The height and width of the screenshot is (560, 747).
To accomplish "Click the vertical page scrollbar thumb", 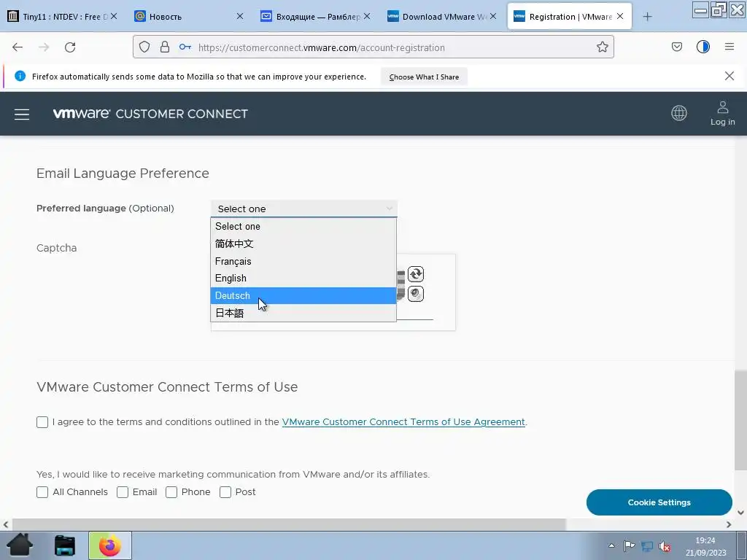I will 740,419.
